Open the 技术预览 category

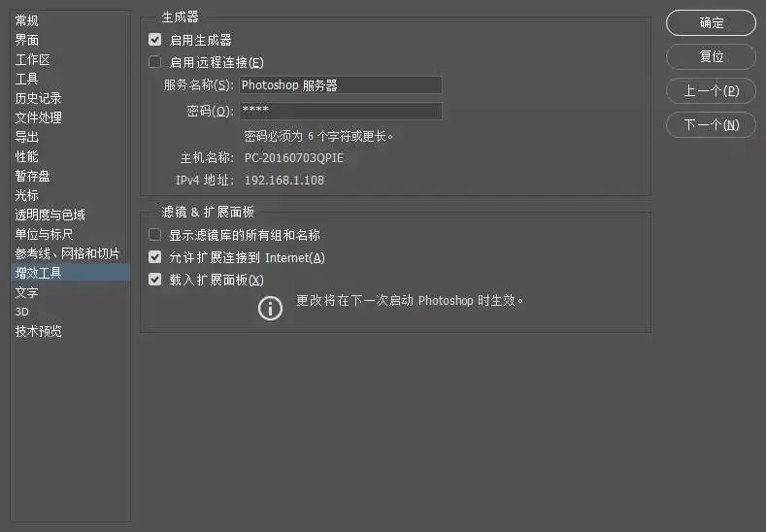point(39,331)
